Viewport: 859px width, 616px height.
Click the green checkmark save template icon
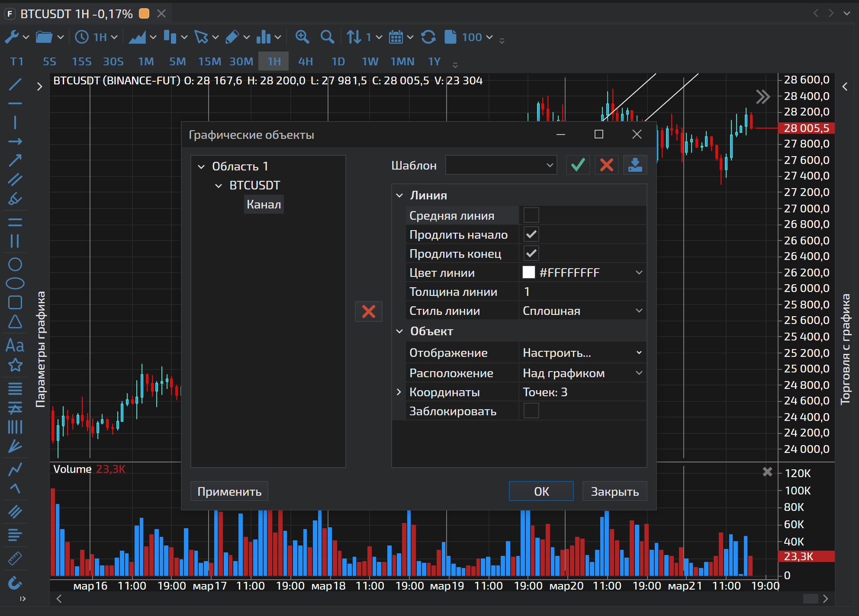tap(578, 165)
